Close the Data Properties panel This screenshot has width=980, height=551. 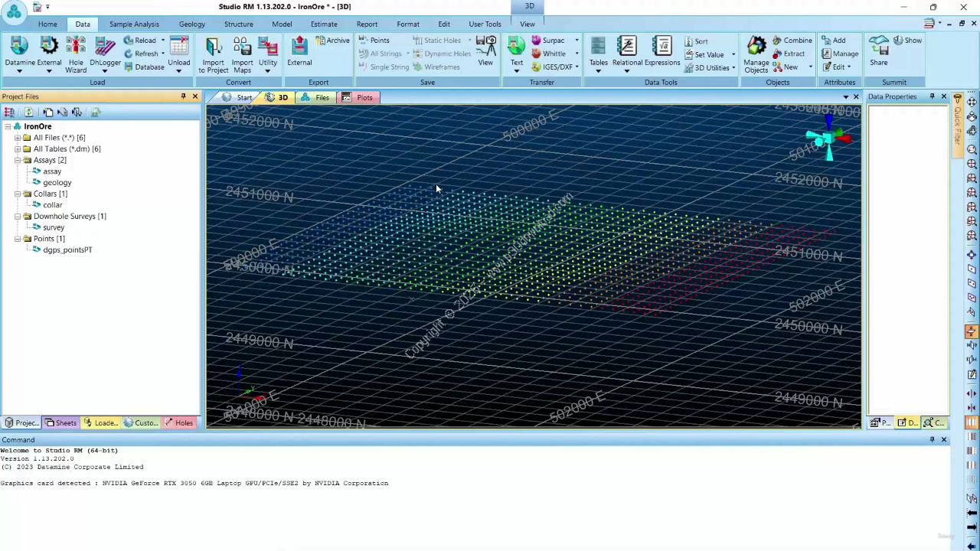[944, 96]
